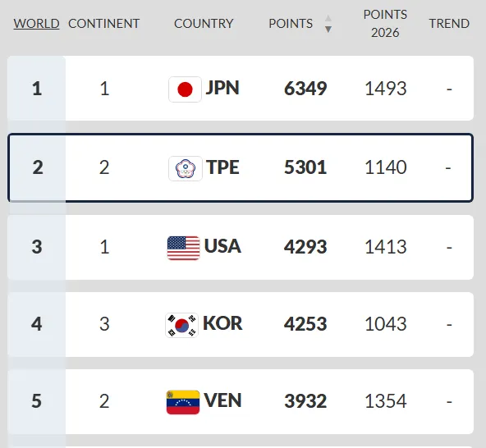Image resolution: width=486 pixels, height=448 pixels.
Task: Click the POINTS 2026 column header
Action: pyautogui.click(x=385, y=24)
